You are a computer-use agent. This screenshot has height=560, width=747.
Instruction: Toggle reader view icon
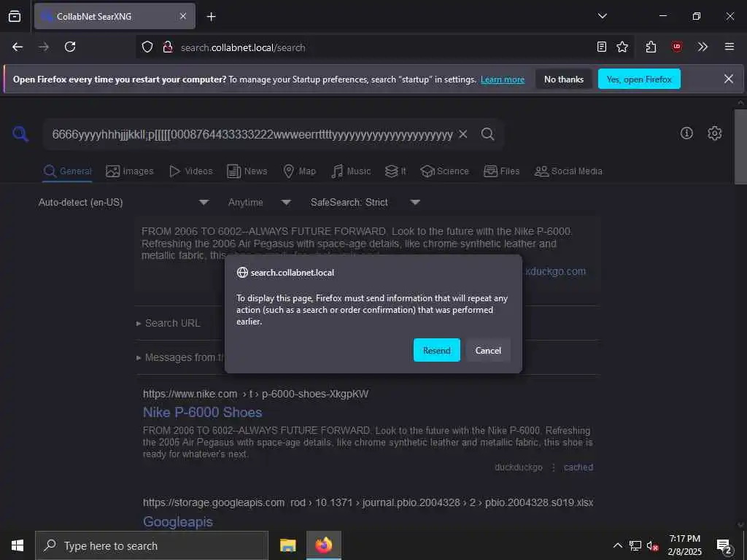point(602,47)
